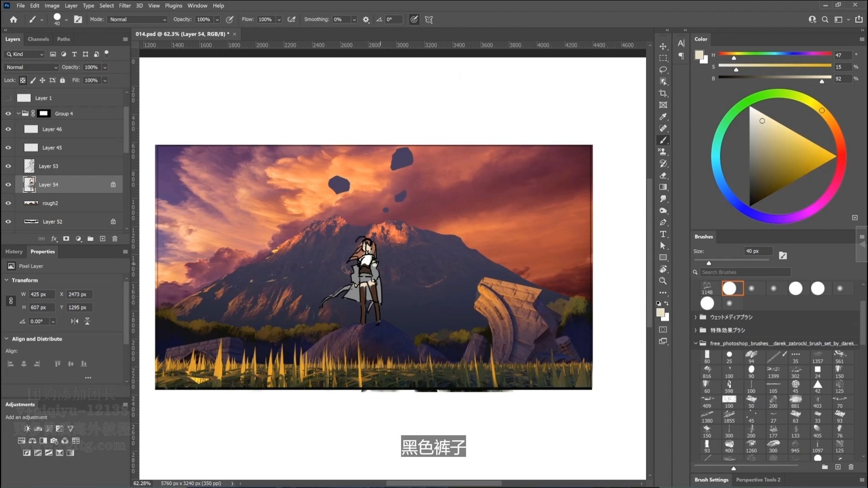
Task: Select the Pen tool
Action: point(663,223)
